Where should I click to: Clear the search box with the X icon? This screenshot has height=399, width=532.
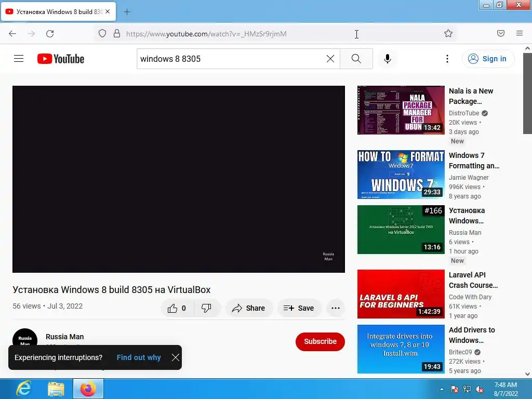point(330,59)
